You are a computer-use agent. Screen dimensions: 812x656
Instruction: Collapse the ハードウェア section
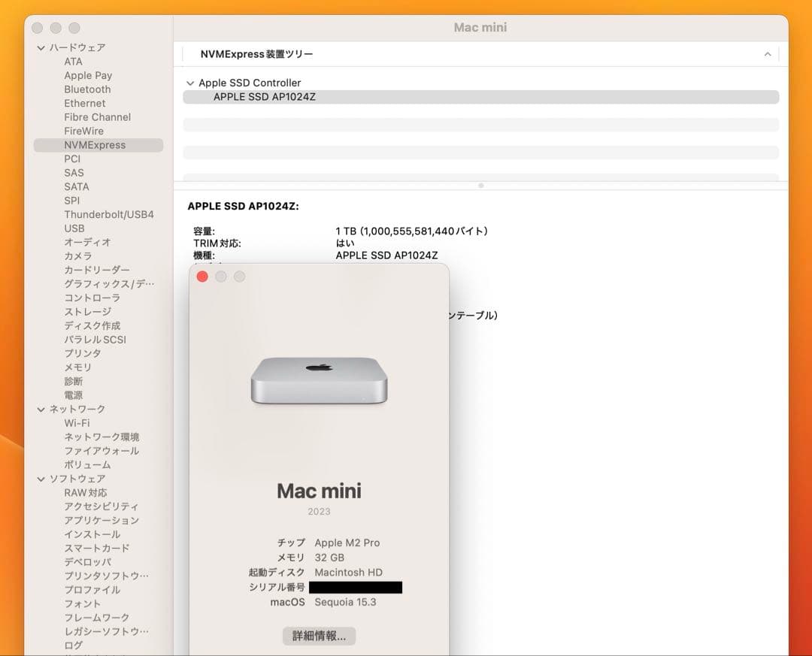tap(40, 47)
